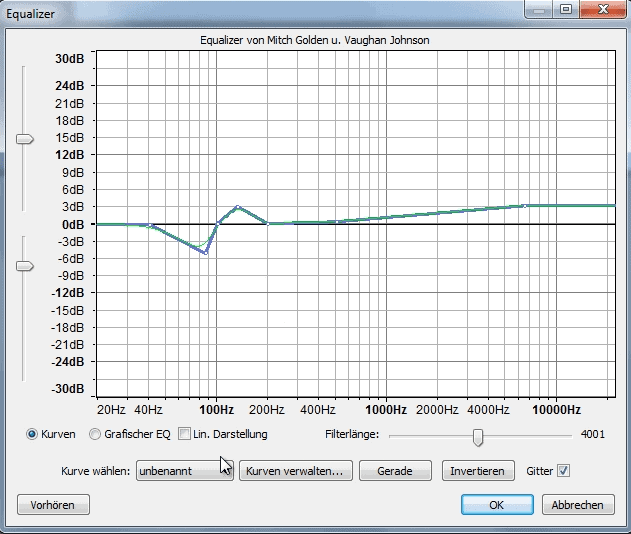Click the 24dB axis label
631x534 pixels.
pos(70,86)
